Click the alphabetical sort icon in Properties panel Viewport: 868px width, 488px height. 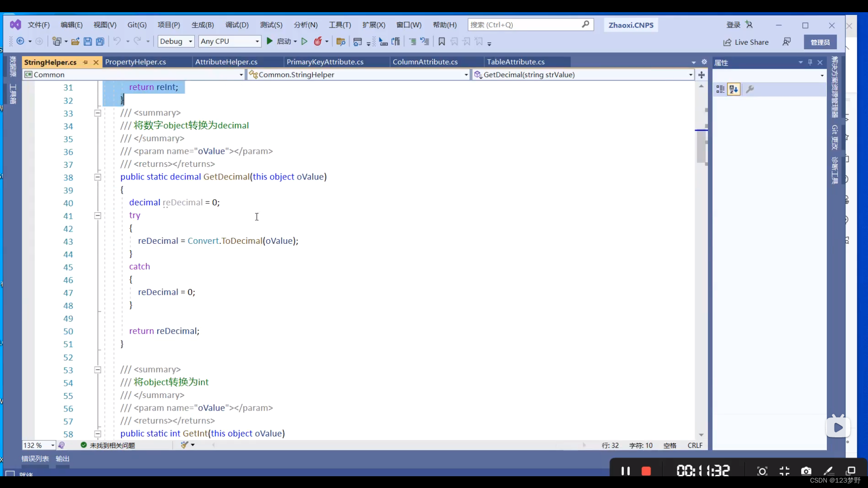point(734,90)
